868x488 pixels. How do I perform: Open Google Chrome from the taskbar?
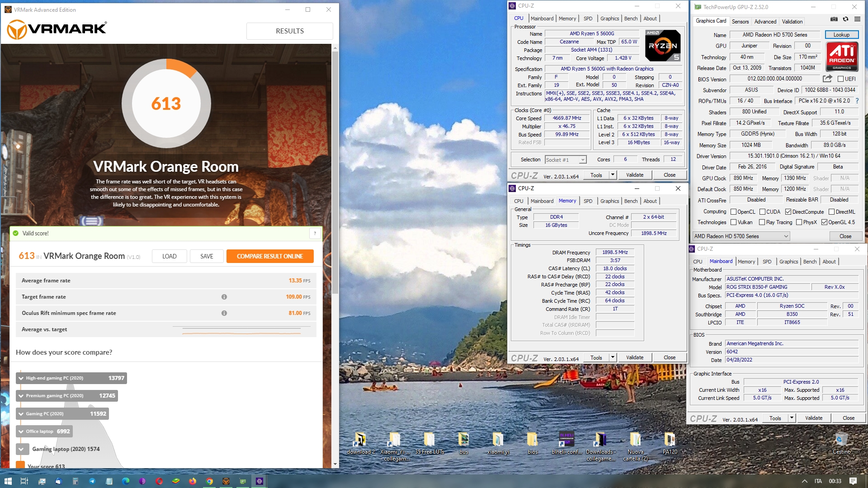pos(209,481)
